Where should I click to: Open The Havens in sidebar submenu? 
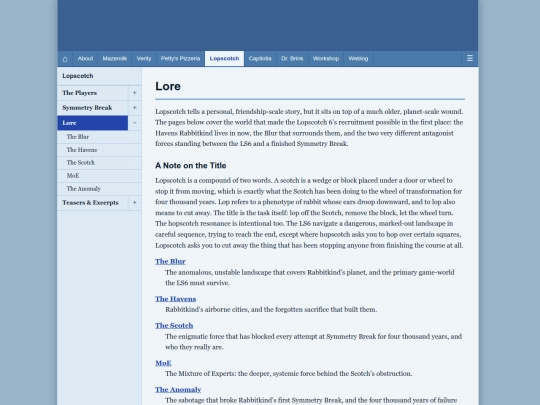tap(100, 150)
